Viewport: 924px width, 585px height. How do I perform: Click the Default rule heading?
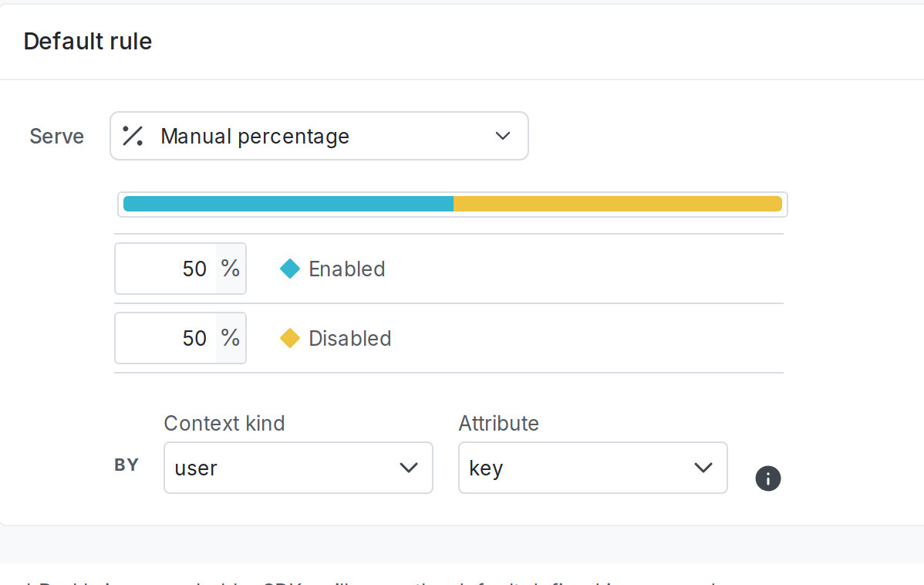(88, 41)
